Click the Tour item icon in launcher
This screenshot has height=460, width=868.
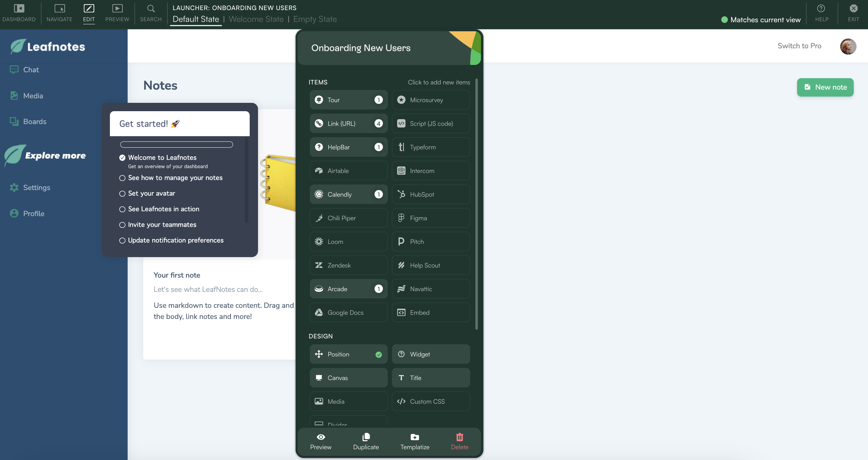319,99
